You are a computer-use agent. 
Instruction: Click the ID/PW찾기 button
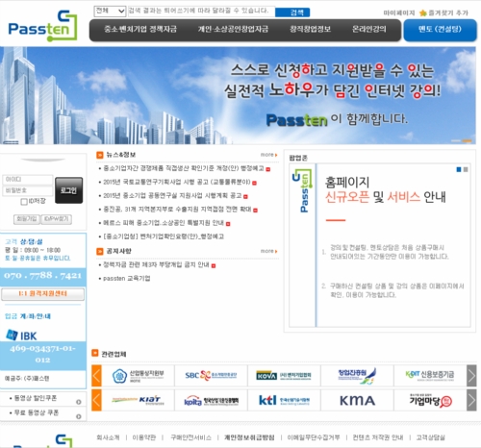56,219
